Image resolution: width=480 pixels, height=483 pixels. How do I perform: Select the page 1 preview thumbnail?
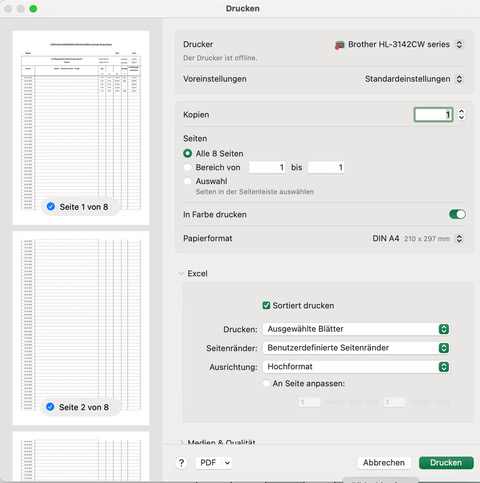coord(81,128)
